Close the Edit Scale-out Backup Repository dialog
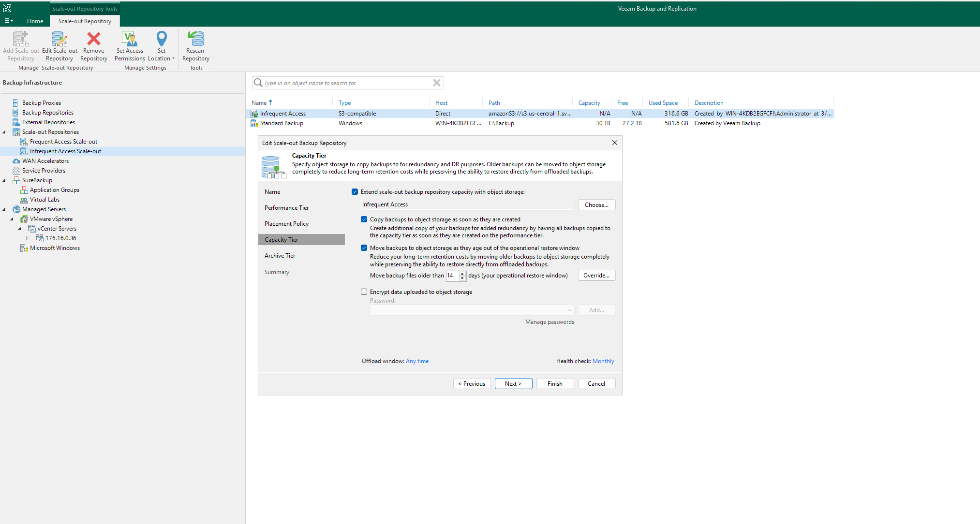The image size is (980, 524). (615, 143)
